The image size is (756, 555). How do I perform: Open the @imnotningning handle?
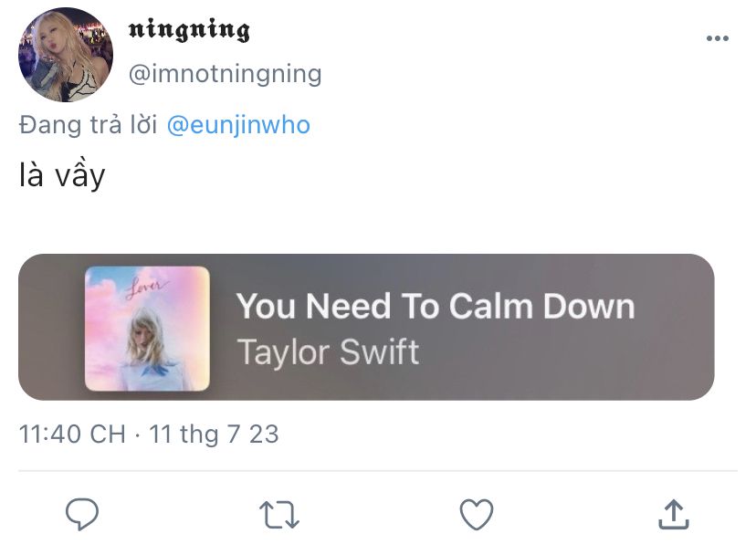click(225, 73)
